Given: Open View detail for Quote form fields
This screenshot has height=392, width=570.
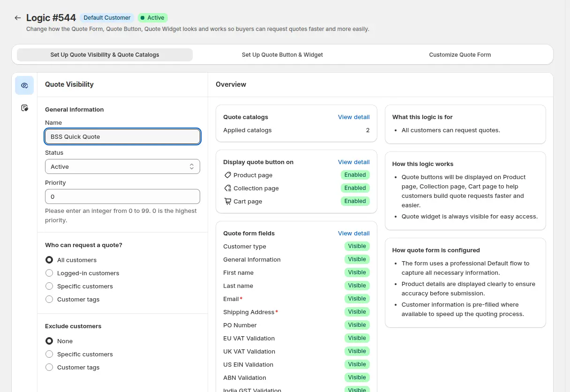Looking at the screenshot, I should tap(353, 233).
